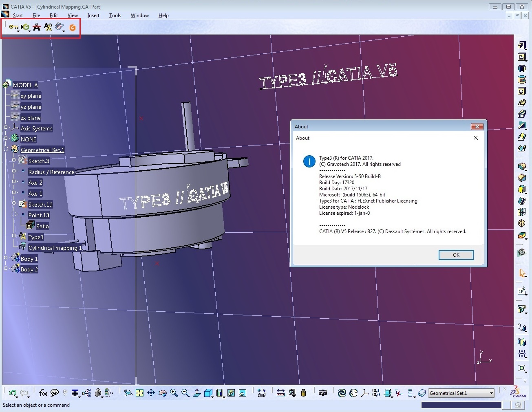The image size is (532, 412).
Task: Toggle Hide/Show for selected object
Action: [x=231, y=393]
